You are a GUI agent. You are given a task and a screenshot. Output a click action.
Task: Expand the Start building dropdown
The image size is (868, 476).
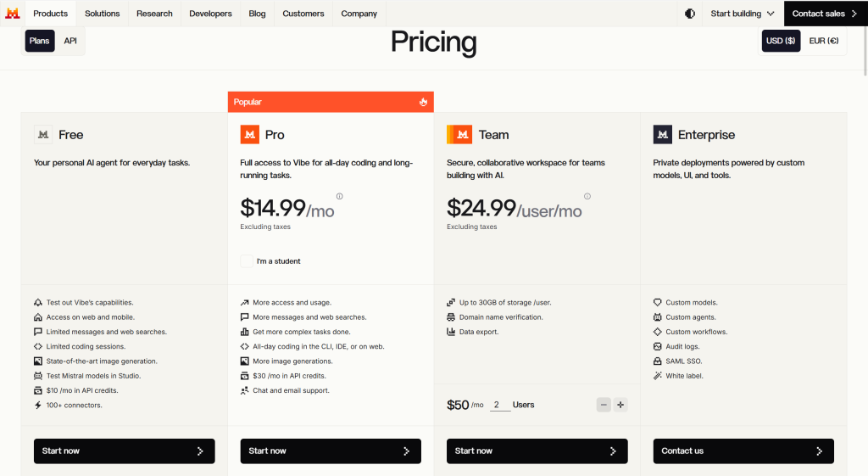click(743, 14)
